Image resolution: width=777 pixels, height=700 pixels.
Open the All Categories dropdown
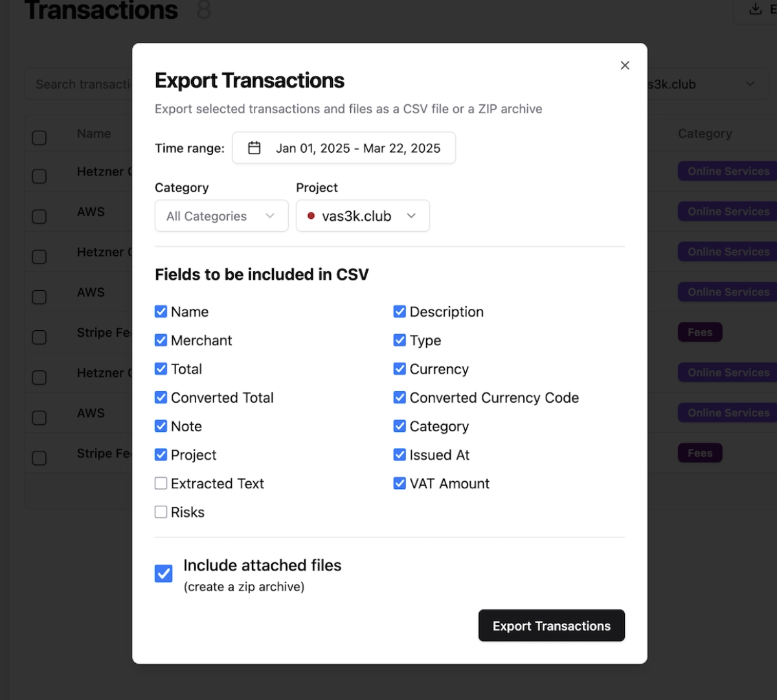pyautogui.click(x=221, y=216)
